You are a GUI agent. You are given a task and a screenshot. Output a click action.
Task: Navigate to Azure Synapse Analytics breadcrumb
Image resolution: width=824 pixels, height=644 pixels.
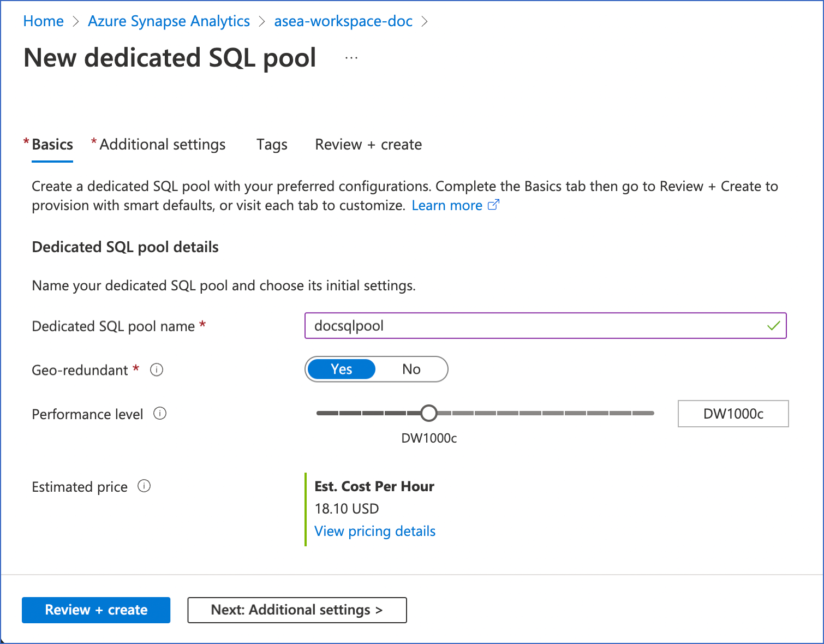click(x=169, y=21)
